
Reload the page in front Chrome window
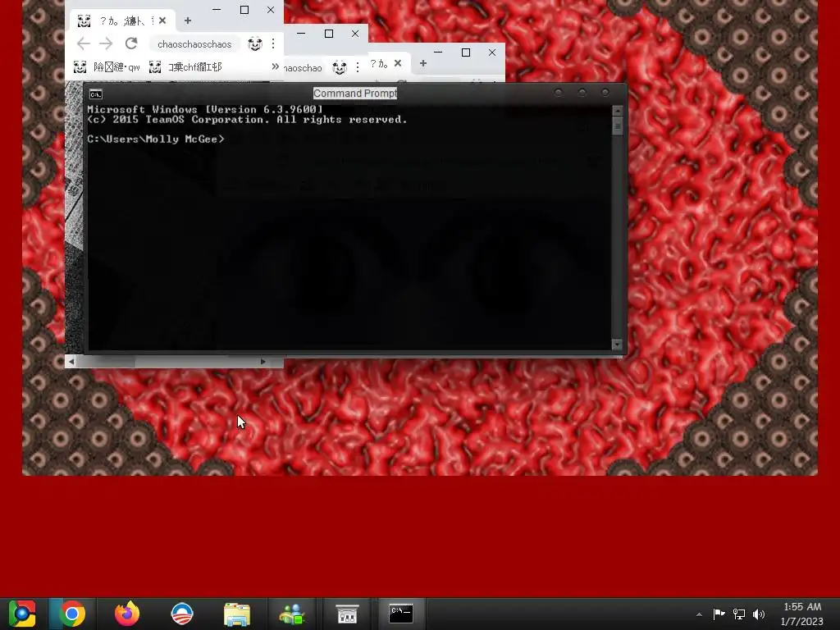(131, 43)
